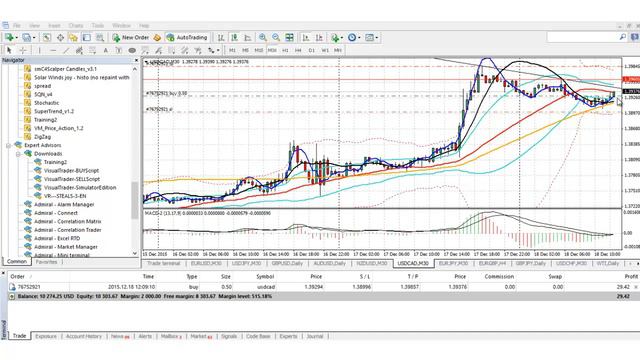Sort orders by Profit column header

coord(631,276)
